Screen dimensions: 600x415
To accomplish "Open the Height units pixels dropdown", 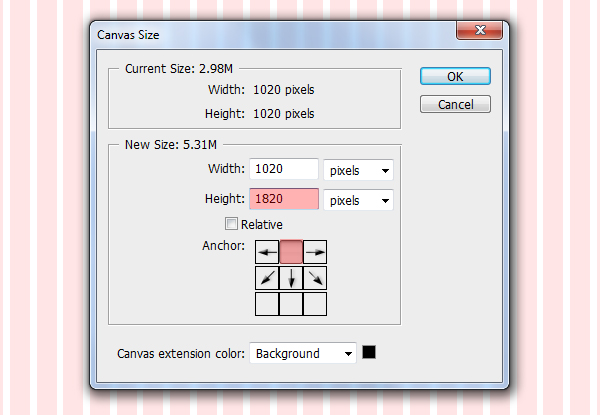I will point(359,200).
